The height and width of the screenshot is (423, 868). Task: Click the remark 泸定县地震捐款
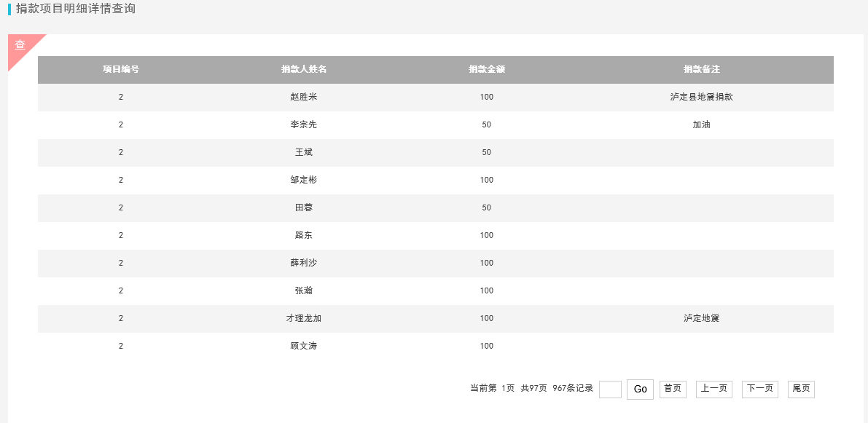click(x=701, y=98)
